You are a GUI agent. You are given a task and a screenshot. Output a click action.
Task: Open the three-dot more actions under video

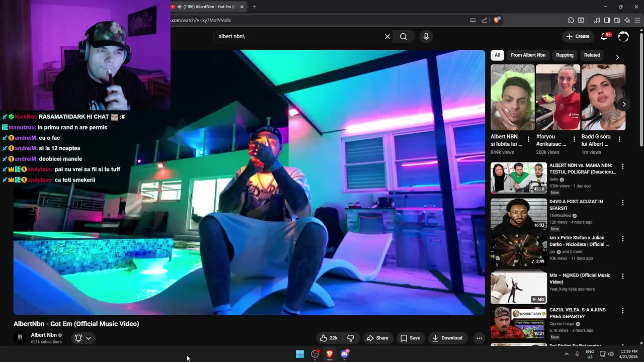[x=479, y=338]
